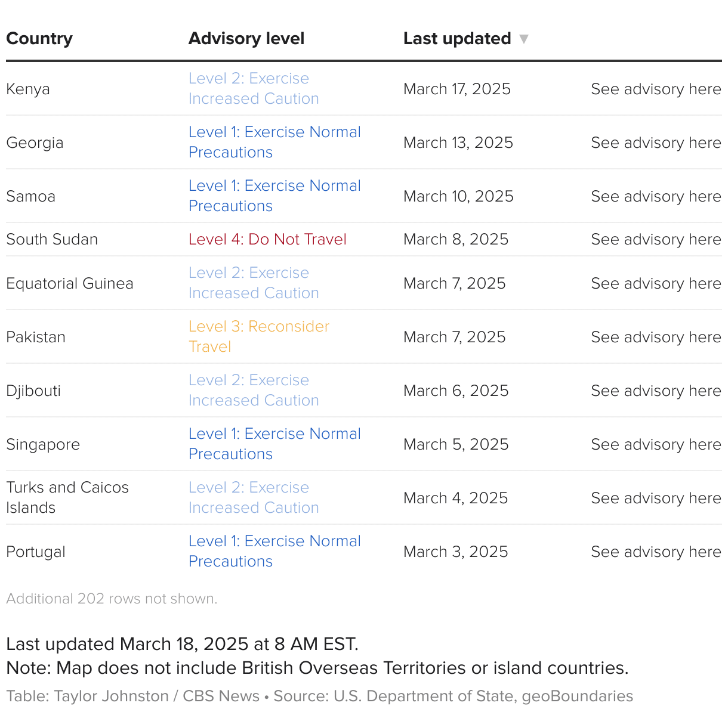Click Additional 202 rows not shown text
This screenshot has height=712, width=728.
pyautogui.click(x=112, y=599)
